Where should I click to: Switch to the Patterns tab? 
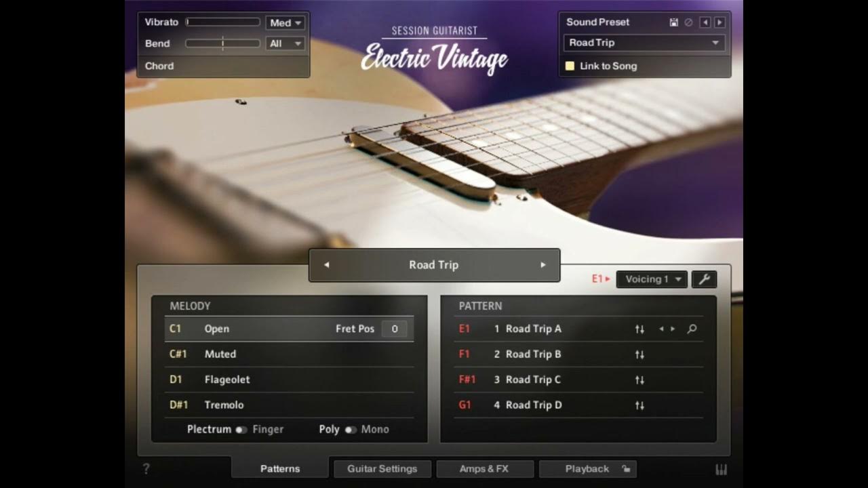click(280, 468)
